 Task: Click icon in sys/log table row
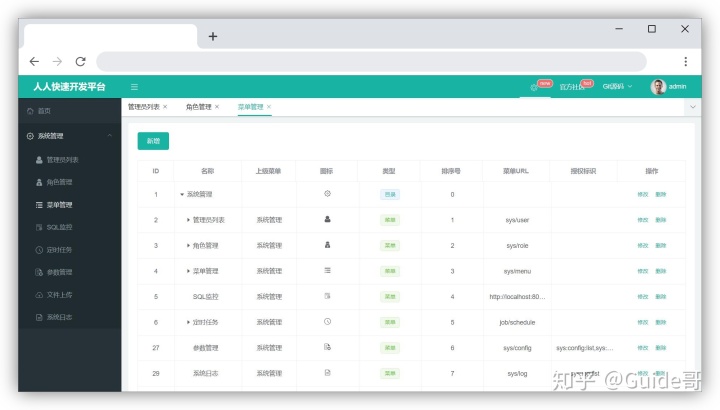pyautogui.click(x=327, y=373)
